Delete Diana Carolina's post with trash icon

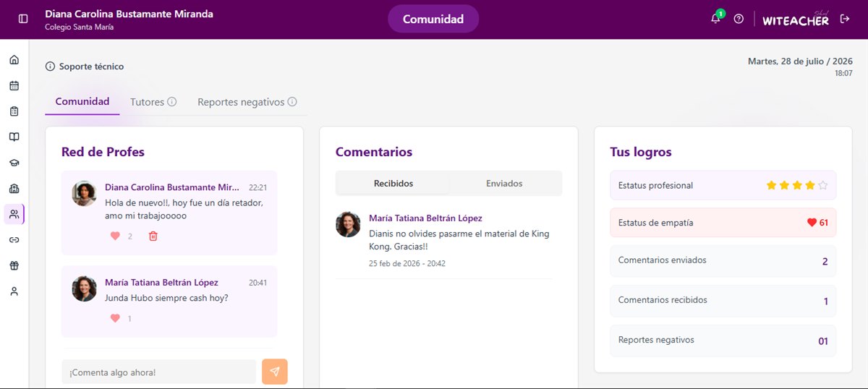(x=153, y=236)
